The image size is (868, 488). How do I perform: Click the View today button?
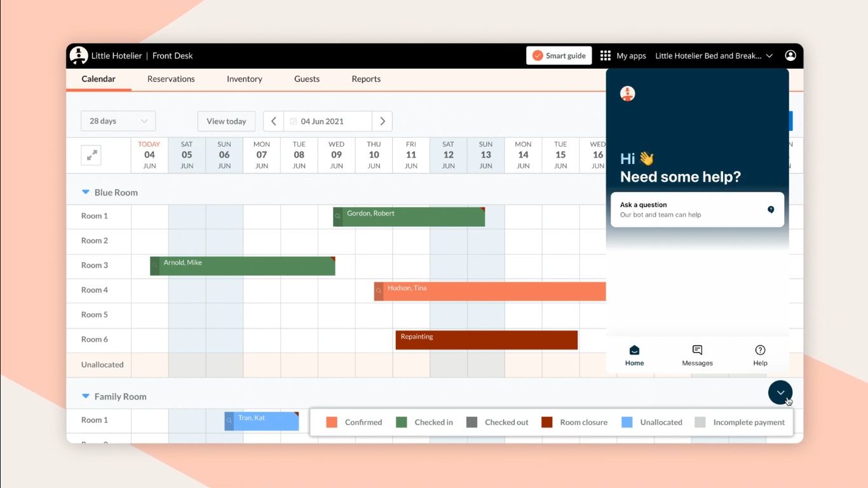pyautogui.click(x=226, y=121)
